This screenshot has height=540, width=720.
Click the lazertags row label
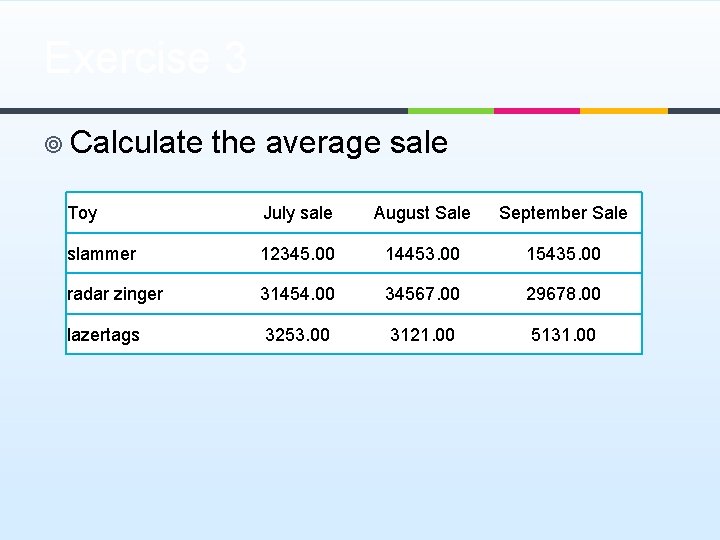point(104,335)
